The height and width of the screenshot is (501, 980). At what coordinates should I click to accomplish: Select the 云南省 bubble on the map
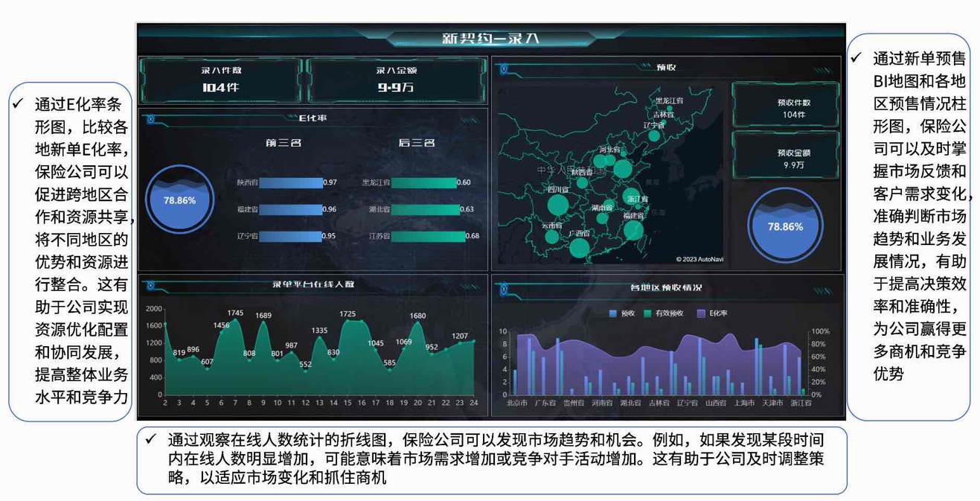coord(551,237)
